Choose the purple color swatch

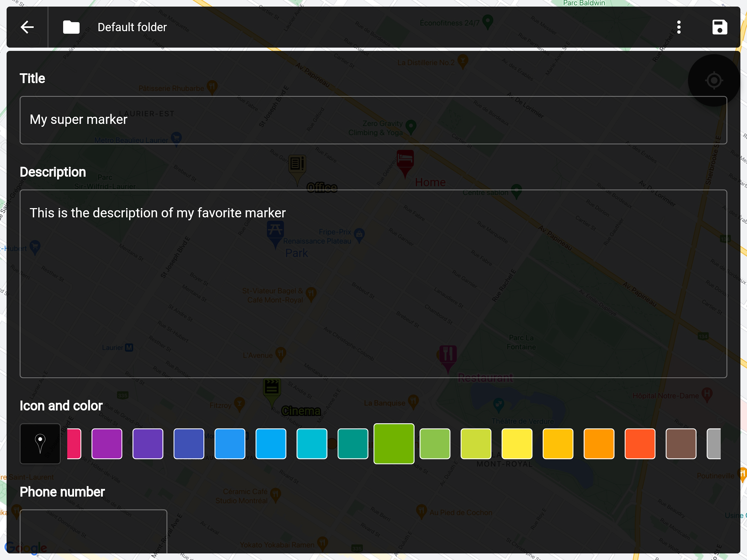tap(107, 444)
